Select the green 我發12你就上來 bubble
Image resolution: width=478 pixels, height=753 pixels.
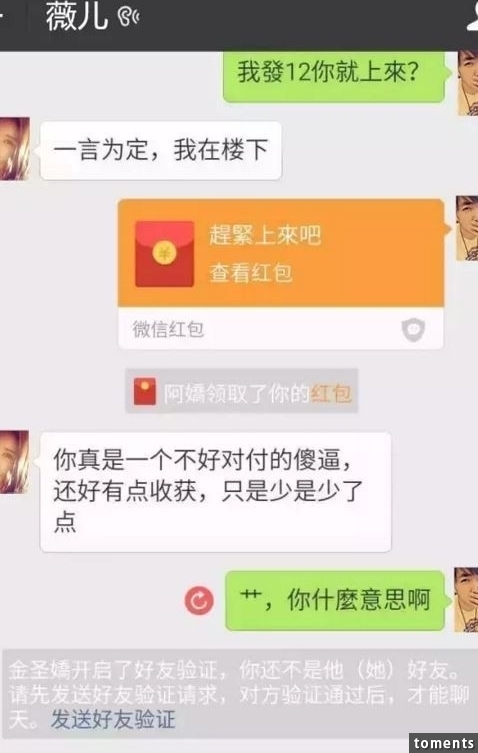coord(334,77)
